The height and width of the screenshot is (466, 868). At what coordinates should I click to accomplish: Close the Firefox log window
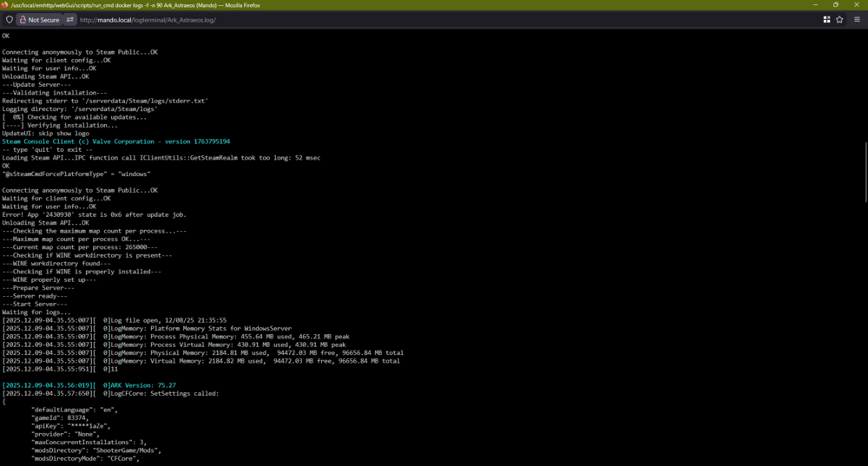coord(857,5)
